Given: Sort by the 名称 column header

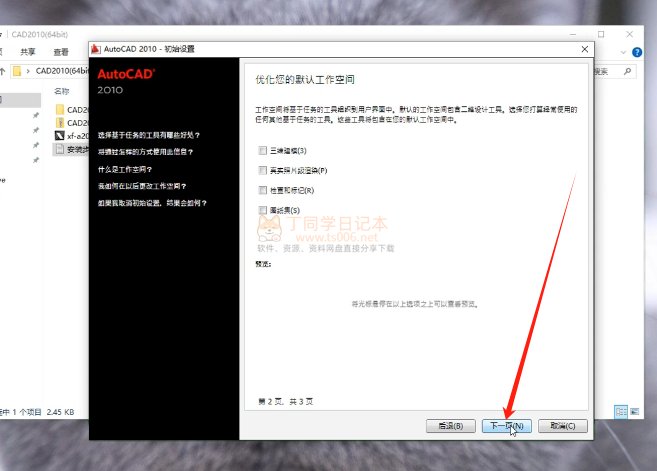Looking at the screenshot, I should [62, 91].
